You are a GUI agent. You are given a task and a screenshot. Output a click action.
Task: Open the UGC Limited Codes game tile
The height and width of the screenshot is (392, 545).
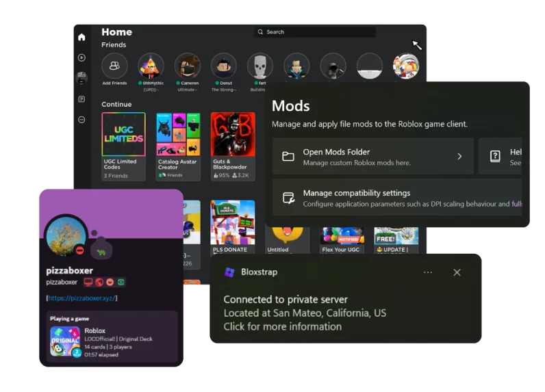[123, 146]
